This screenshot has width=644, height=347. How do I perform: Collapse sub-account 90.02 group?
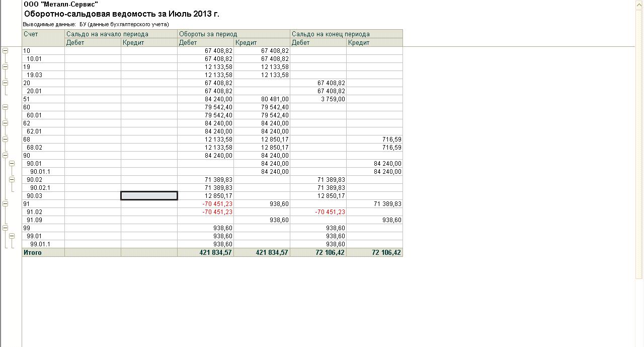(x=12, y=179)
